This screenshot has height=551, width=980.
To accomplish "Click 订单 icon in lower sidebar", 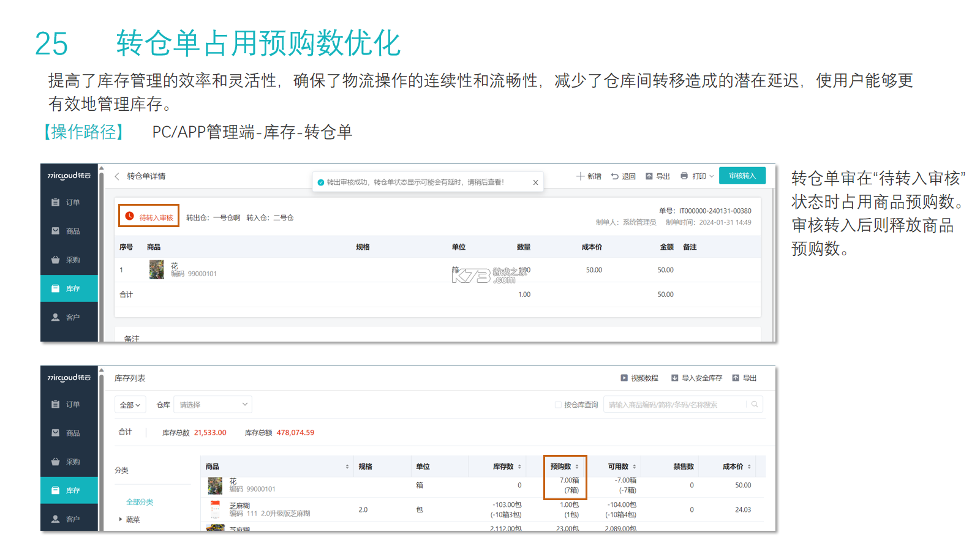I will (x=55, y=404).
